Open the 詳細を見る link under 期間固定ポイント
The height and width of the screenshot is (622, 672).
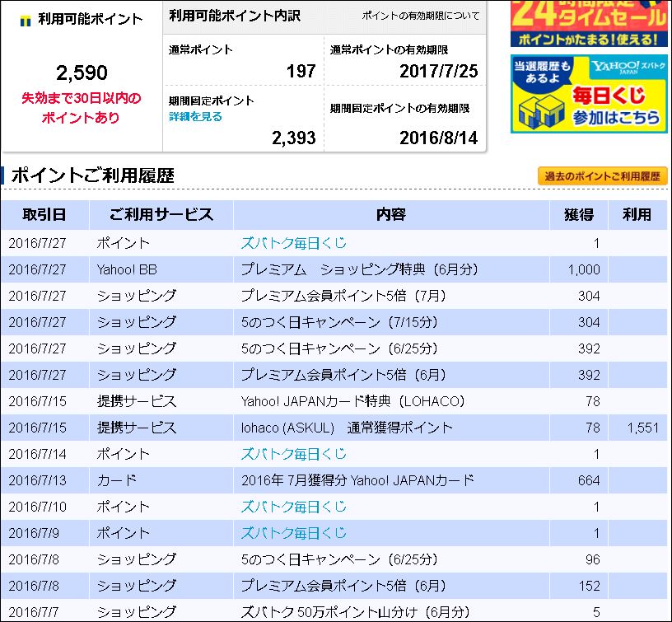click(x=195, y=117)
